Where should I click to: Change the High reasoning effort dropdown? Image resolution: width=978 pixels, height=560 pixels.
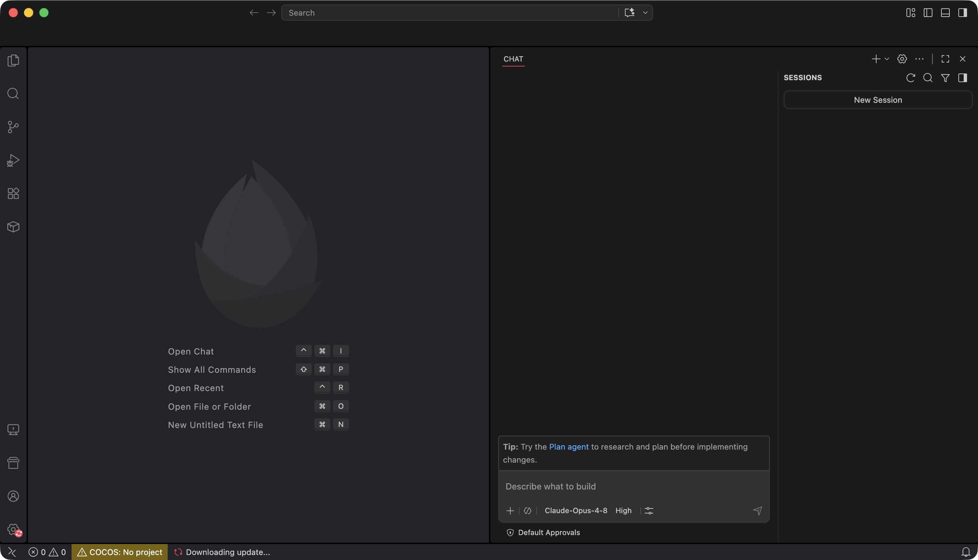pos(623,510)
